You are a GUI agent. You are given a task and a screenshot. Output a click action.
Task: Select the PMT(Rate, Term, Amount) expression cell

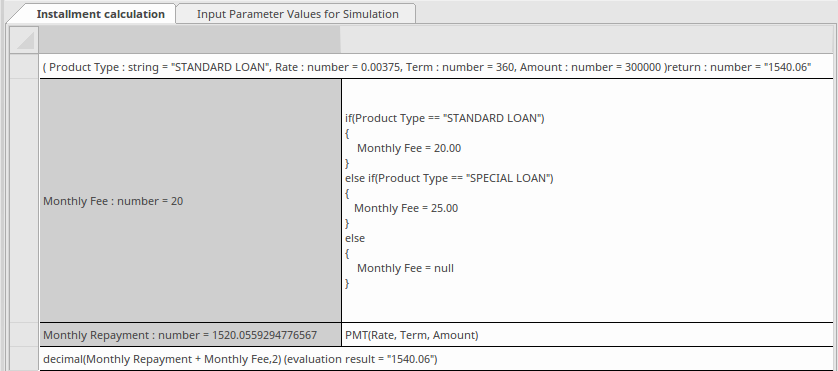tap(587, 335)
